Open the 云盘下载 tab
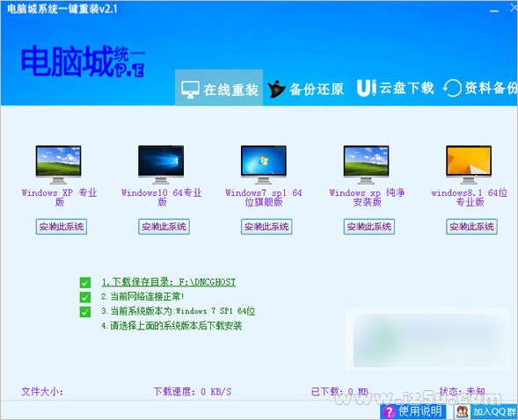This screenshot has width=518, height=420. 395,88
